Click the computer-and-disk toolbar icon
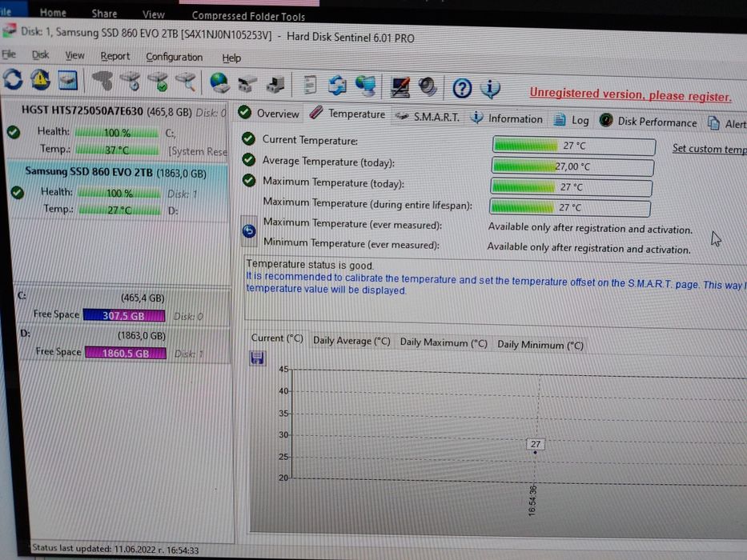Screen dimensions: 747x560 coord(275,85)
